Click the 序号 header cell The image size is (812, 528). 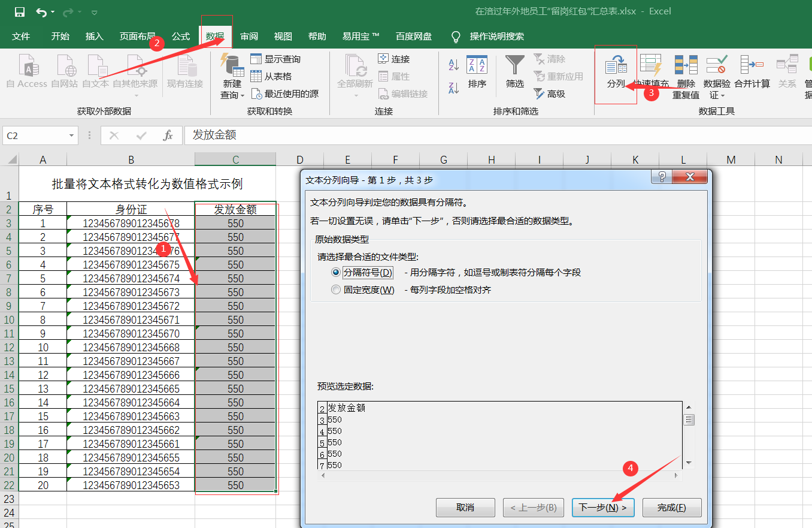coord(43,210)
